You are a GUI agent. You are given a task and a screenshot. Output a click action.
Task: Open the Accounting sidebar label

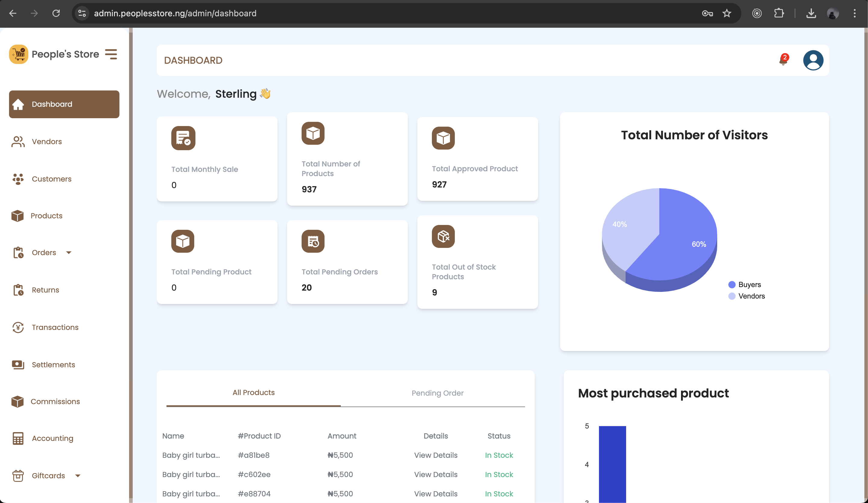(x=53, y=438)
